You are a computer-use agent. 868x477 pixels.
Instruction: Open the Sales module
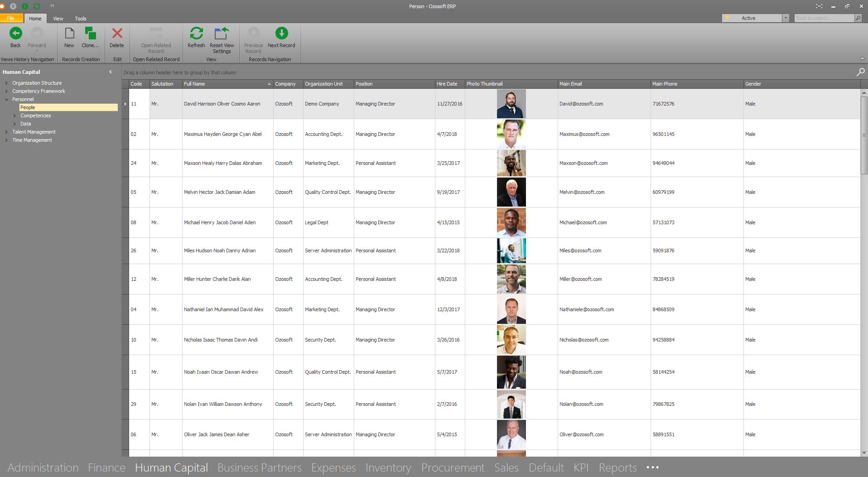(x=506, y=467)
